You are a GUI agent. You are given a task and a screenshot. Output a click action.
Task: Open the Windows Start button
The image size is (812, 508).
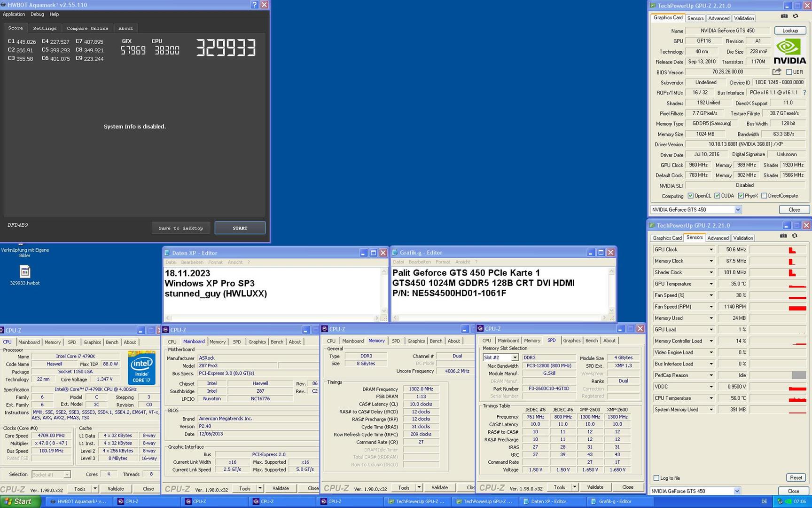[20, 501]
